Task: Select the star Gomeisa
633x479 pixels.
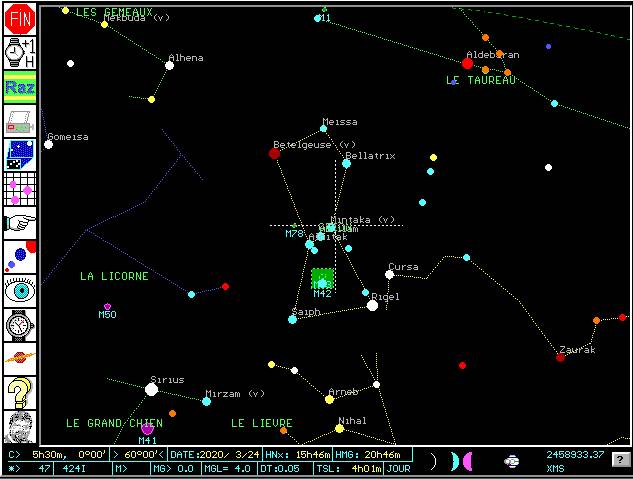Action: (x=48, y=144)
